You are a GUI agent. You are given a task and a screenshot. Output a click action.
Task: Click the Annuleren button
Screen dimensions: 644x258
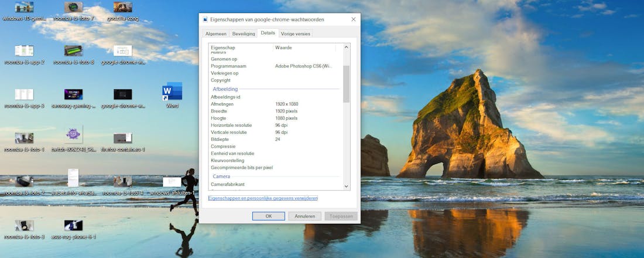(x=305, y=216)
